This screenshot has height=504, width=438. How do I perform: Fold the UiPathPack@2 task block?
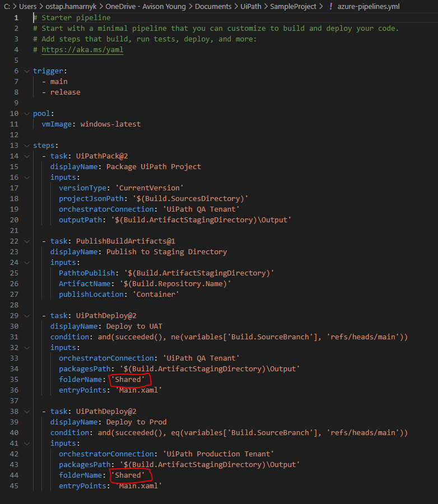click(27, 156)
